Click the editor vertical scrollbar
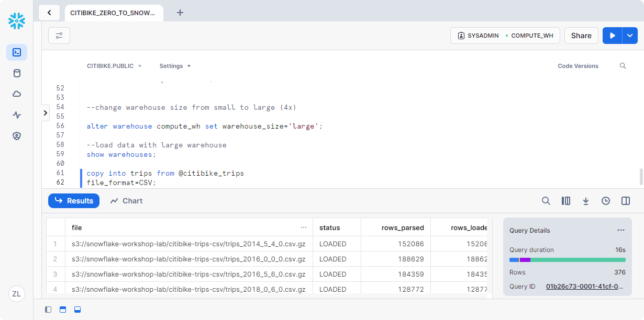The width and height of the screenshot is (644, 320). click(x=641, y=177)
